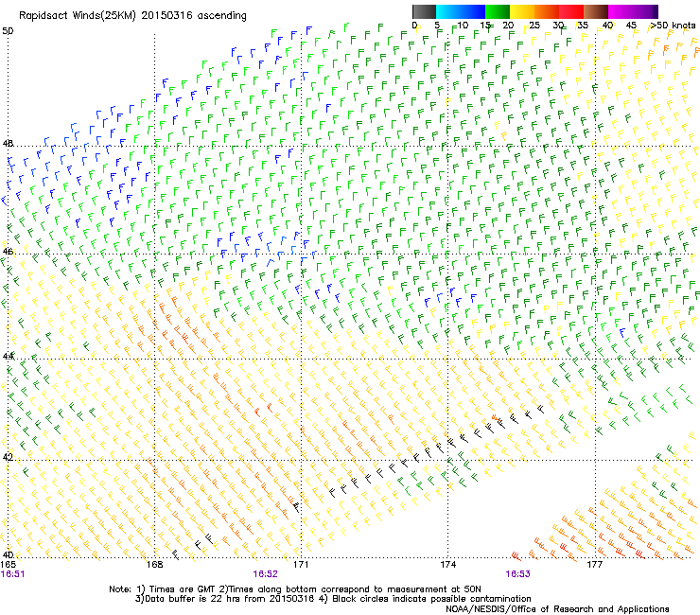Click the latitude label '40'
The height and width of the screenshot is (615, 700).
pos(8,554)
